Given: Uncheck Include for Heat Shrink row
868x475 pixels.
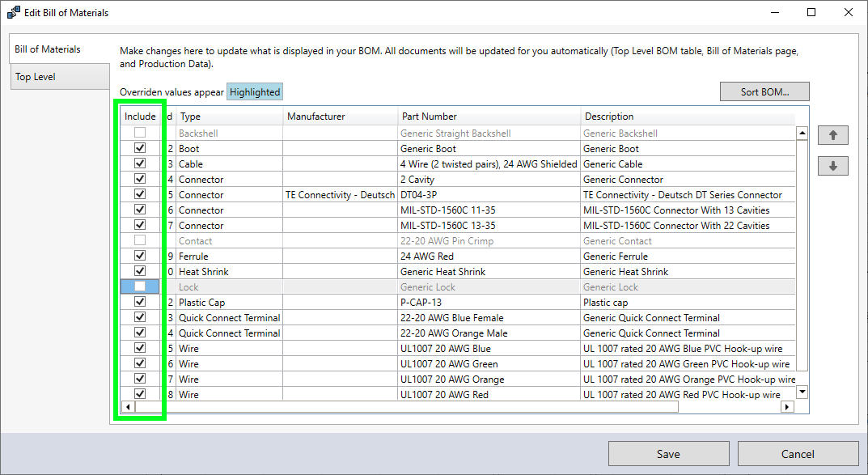Looking at the screenshot, I should [x=140, y=271].
